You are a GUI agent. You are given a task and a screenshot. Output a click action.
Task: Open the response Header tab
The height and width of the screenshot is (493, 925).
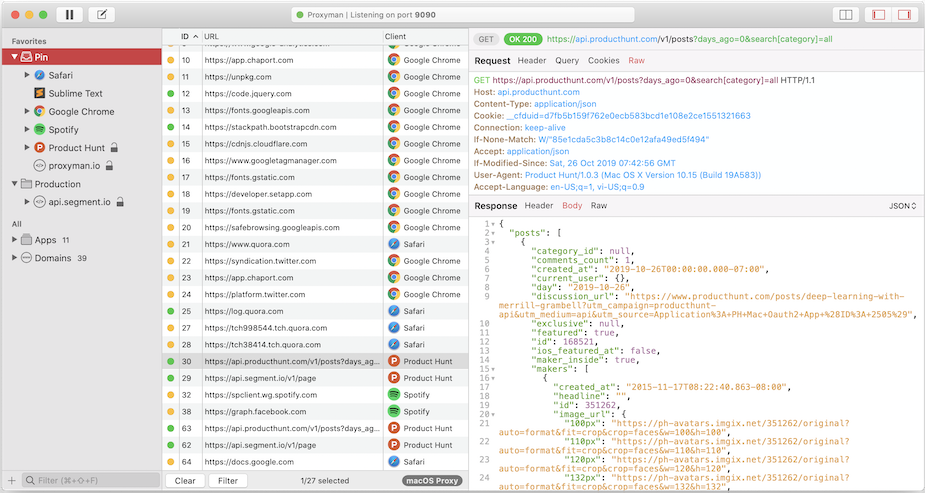click(539, 205)
